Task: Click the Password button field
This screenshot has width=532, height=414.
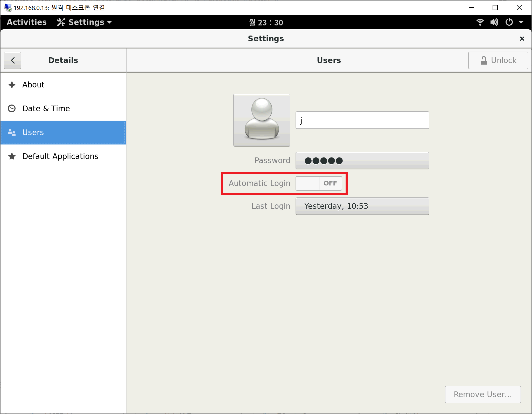Action: point(362,161)
